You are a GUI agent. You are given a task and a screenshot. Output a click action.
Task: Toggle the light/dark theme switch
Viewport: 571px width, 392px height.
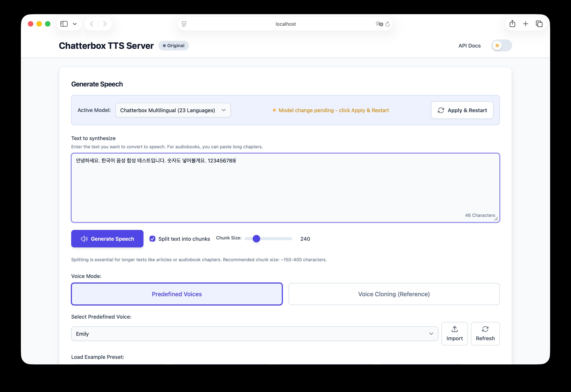[x=501, y=46]
